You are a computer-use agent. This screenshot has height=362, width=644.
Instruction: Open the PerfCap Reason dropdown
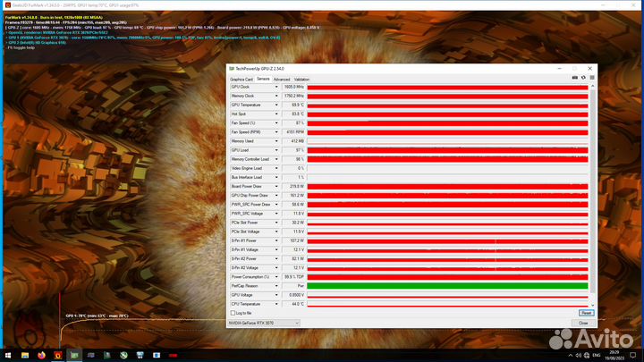point(276,286)
